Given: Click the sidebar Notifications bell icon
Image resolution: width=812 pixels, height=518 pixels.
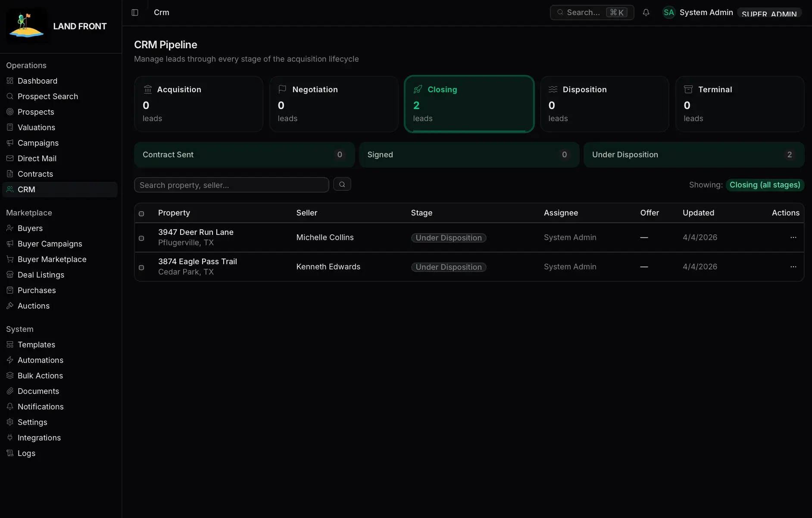Looking at the screenshot, I should tap(10, 406).
